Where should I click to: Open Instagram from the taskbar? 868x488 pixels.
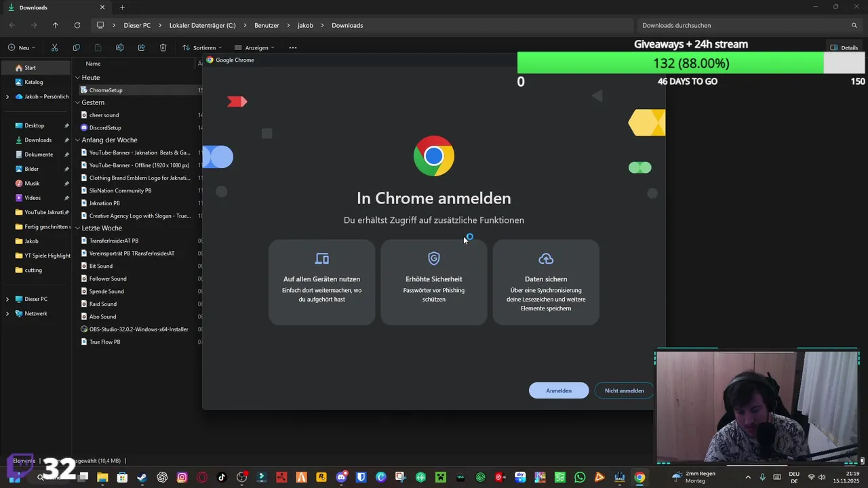(x=182, y=477)
